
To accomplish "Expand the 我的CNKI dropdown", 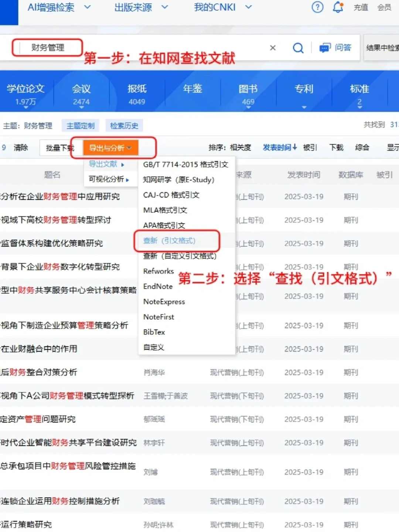I will point(249,7).
